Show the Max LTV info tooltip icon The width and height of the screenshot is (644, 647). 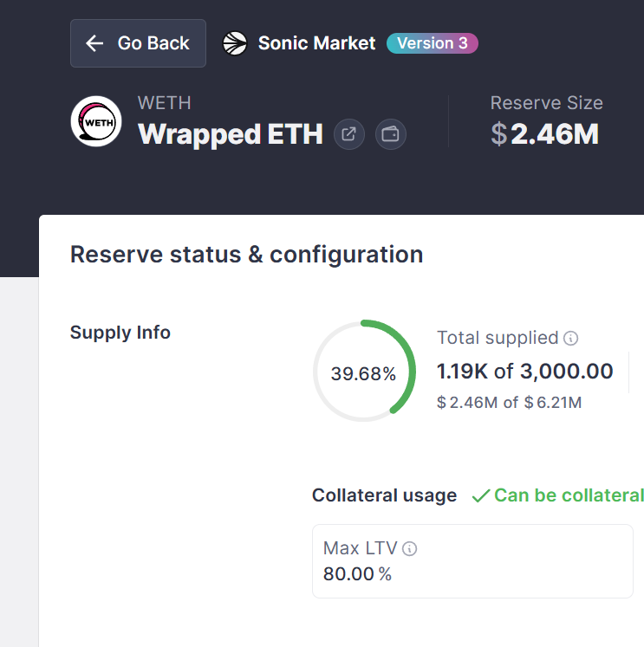(x=409, y=549)
